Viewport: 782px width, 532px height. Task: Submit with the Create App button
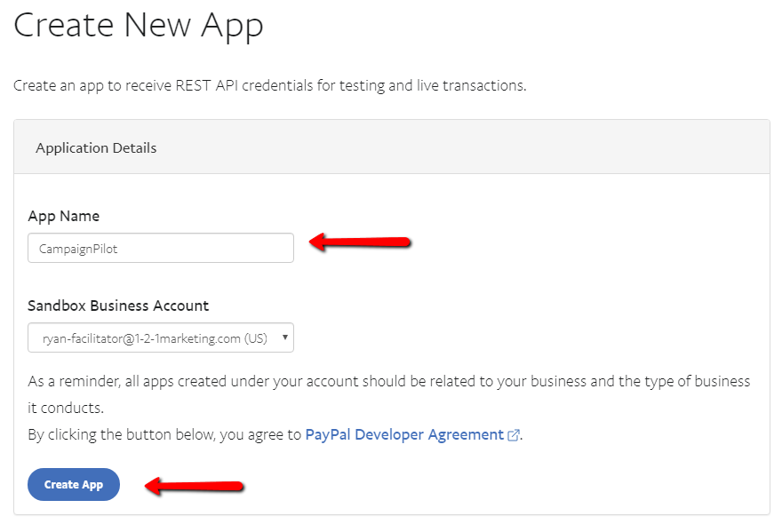click(x=74, y=484)
